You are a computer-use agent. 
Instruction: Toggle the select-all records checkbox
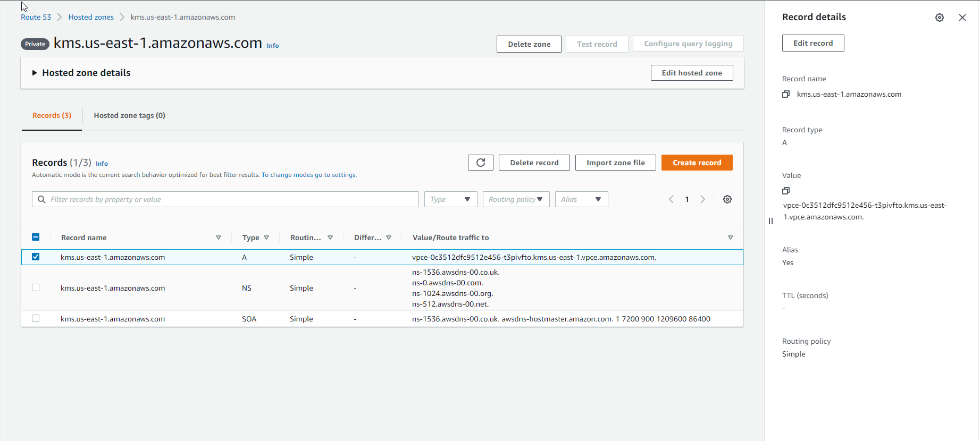coord(36,237)
